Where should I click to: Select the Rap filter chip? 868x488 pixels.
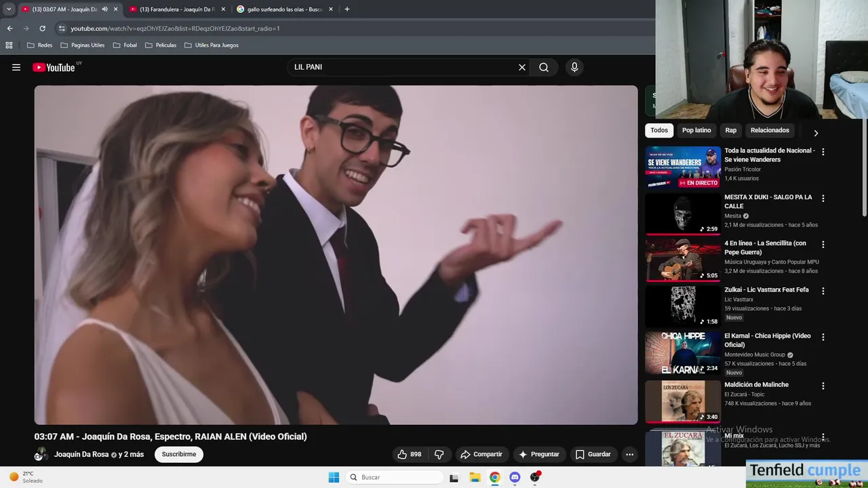tap(730, 130)
